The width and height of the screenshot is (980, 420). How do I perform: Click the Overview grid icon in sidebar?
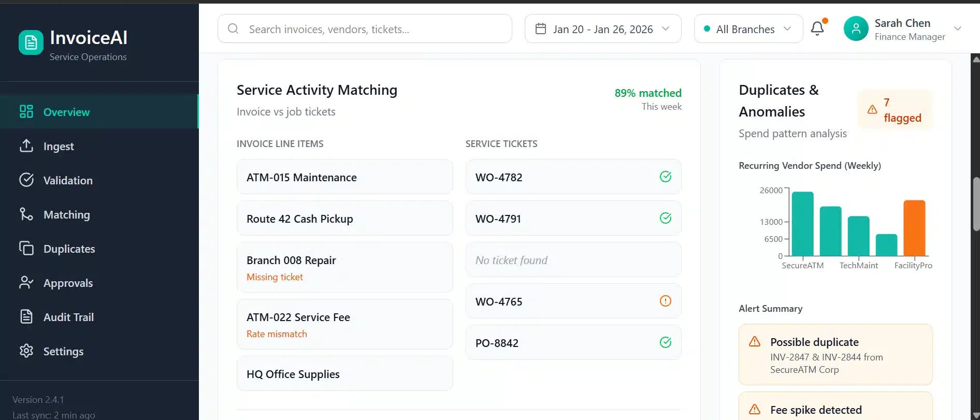(26, 111)
